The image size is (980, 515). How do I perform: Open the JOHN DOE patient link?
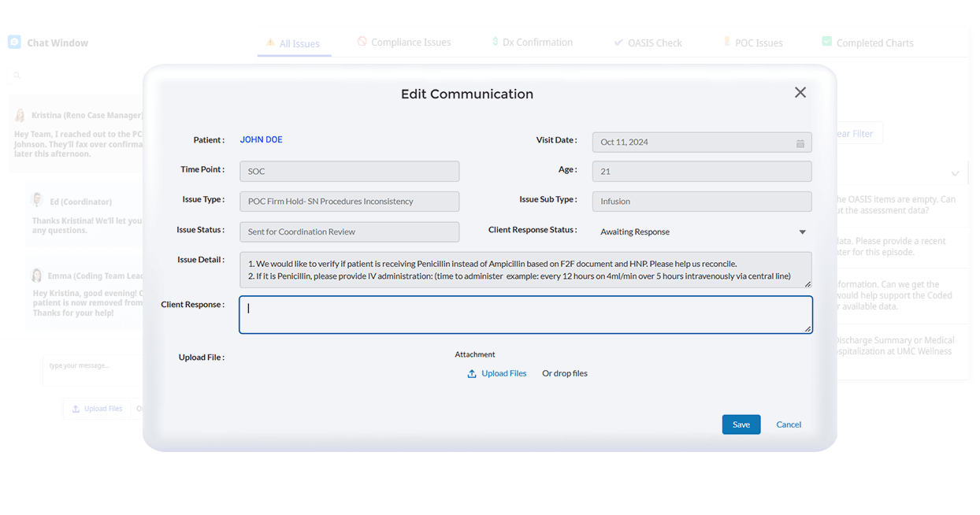pyautogui.click(x=261, y=140)
